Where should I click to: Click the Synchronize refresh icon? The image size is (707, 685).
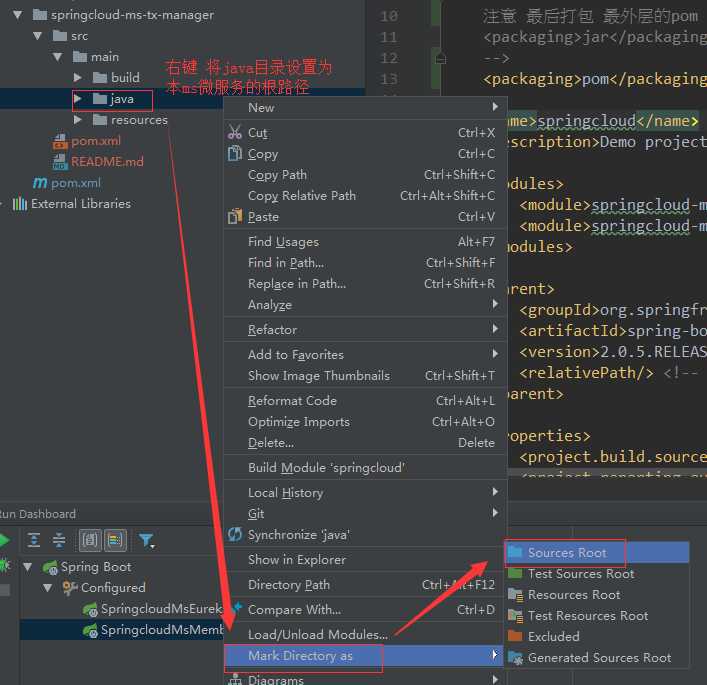tap(234, 534)
